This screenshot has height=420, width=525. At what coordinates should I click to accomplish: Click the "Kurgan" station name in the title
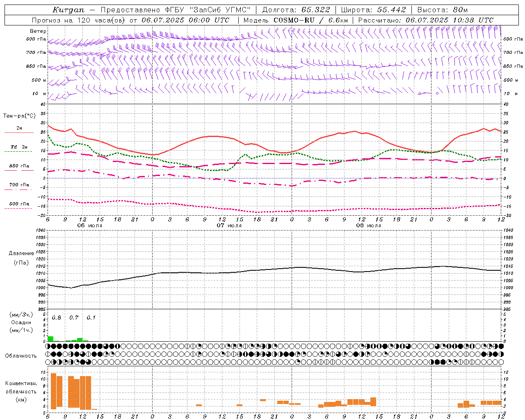point(68,10)
